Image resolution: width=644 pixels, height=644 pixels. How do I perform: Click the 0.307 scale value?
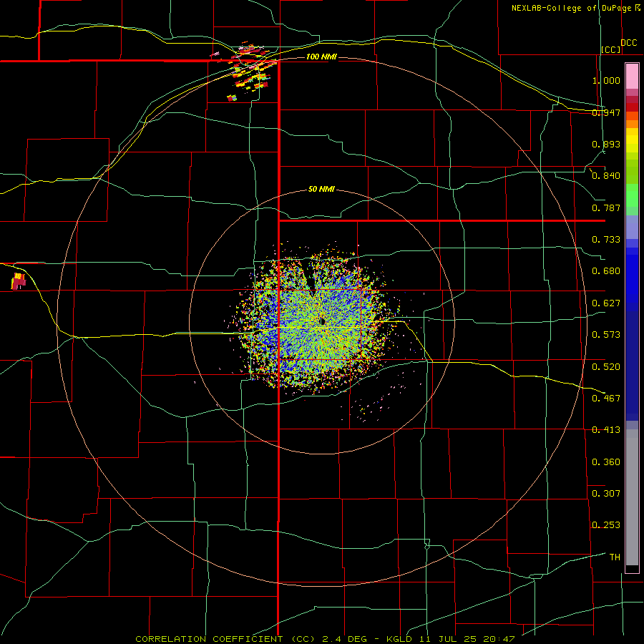click(606, 494)
